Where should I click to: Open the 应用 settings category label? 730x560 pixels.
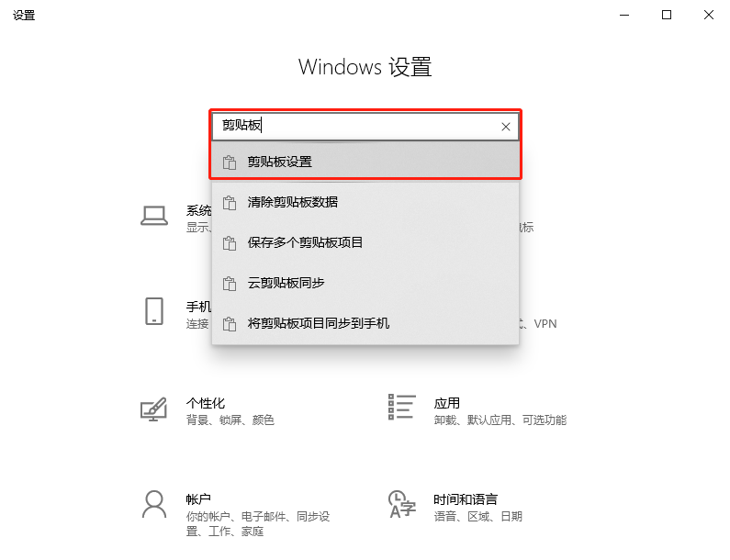pos(447,403)
